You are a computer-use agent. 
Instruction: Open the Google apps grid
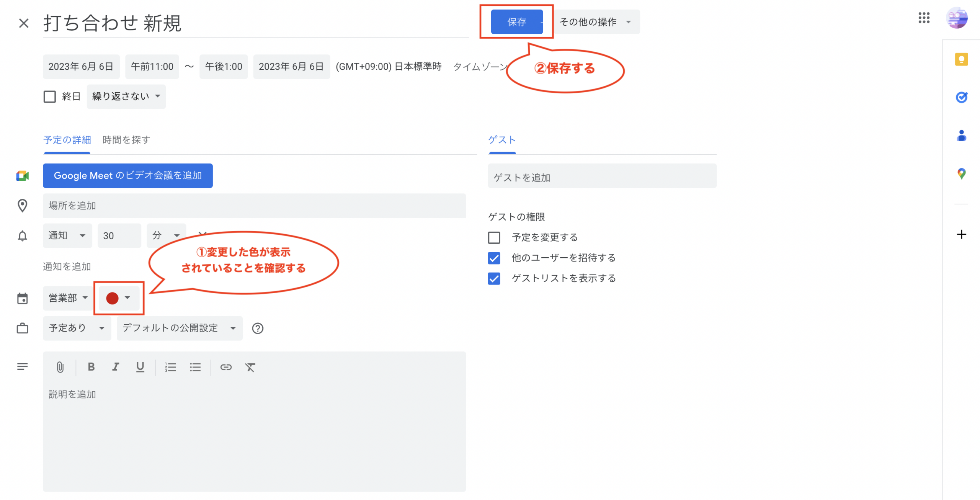coord(924,18)
